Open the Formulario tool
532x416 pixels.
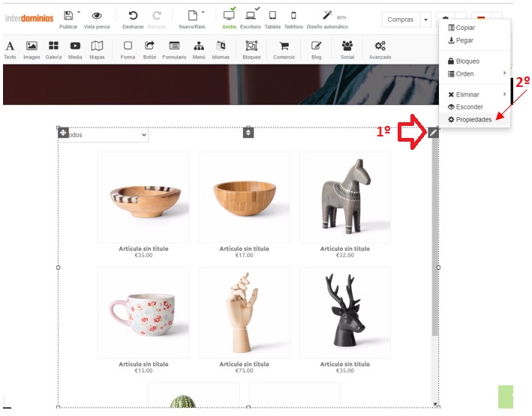(174, 49)
